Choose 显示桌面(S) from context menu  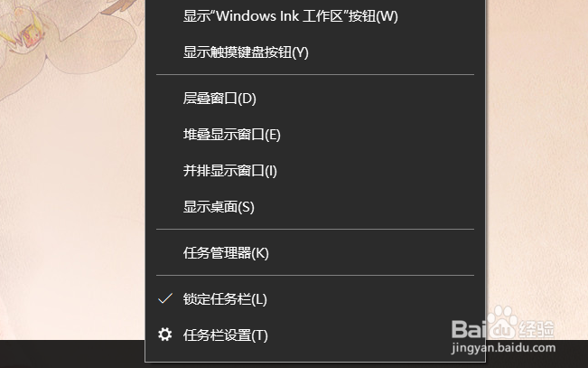click(x=315, y=206)
